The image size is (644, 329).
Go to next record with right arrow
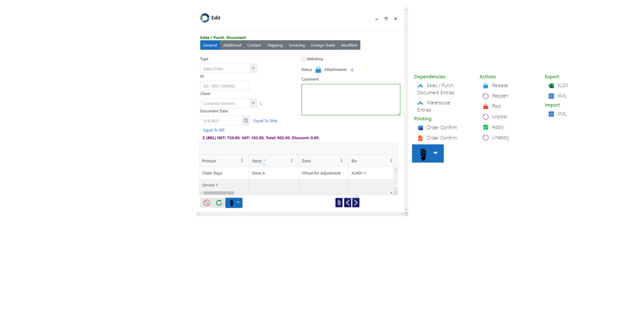coord(356,203)
